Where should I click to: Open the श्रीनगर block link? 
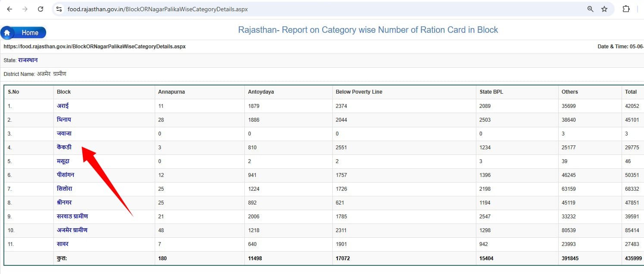click(64, 202)
